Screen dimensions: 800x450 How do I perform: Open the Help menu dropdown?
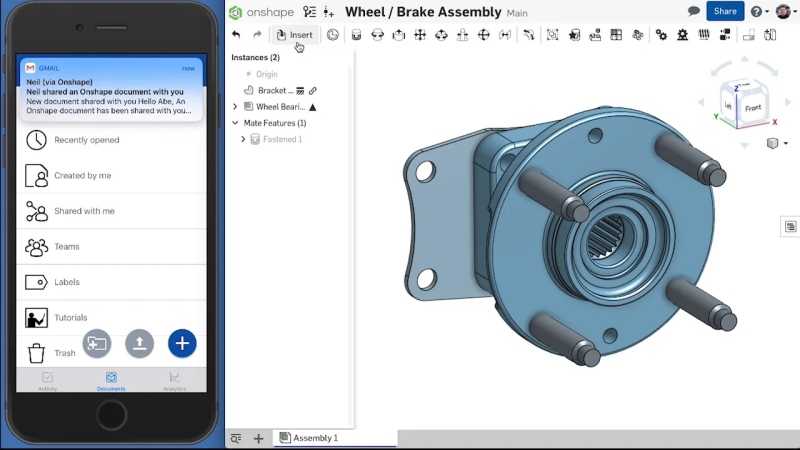pos(760,11)
